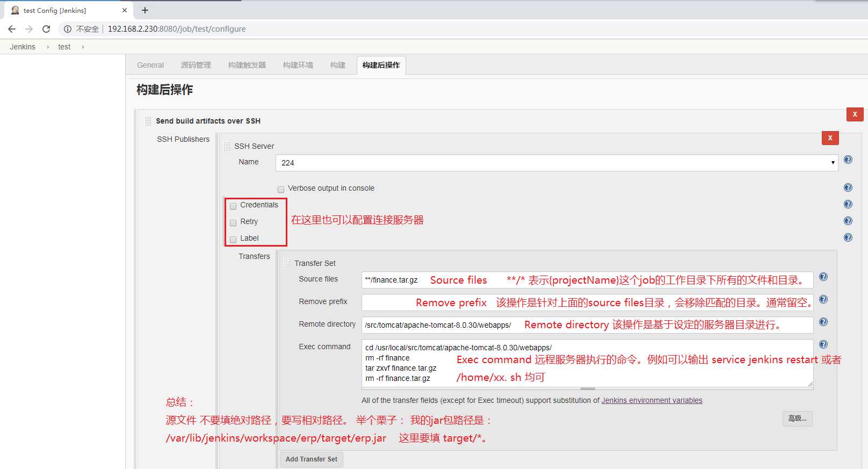
Task: Open help for SSH Server Name
Action: point(848,160)
